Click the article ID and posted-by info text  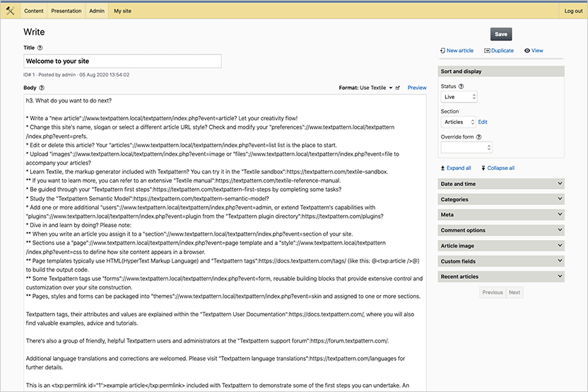tap(76, 75)
